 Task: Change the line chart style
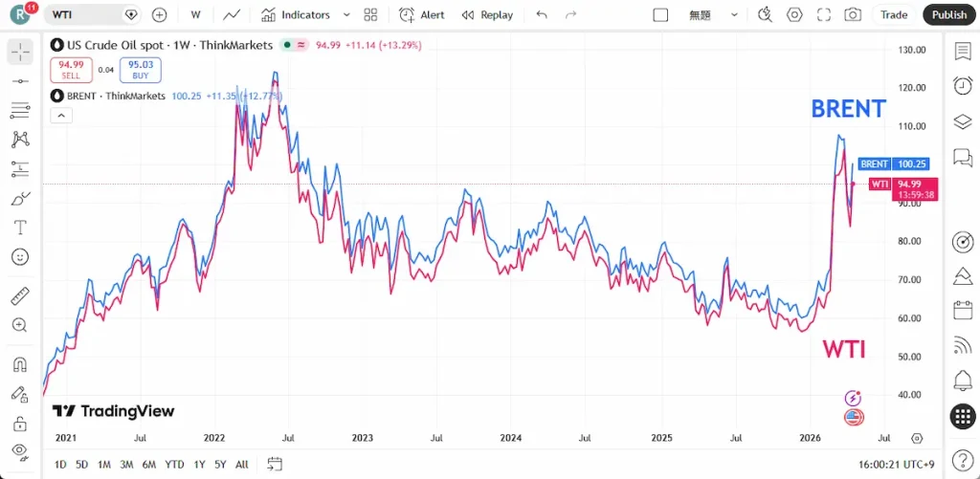[233, 15]
